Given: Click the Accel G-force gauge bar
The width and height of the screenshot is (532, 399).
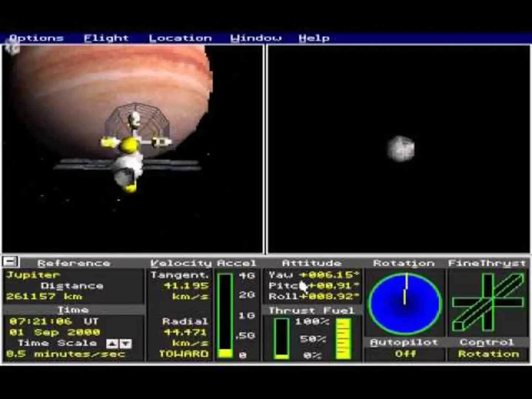Looking at the screenshot, I should tap(225, 315).
